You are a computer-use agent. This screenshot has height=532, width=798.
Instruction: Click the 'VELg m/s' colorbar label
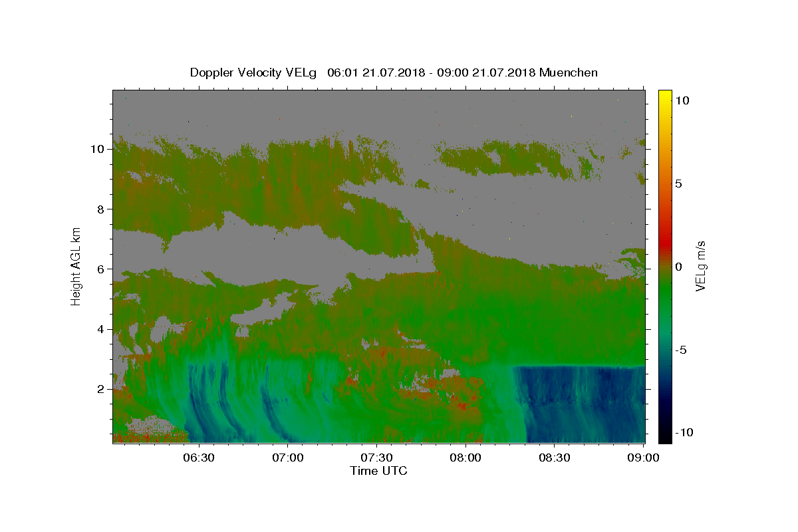pyautogui.click(x=700, y=266)
